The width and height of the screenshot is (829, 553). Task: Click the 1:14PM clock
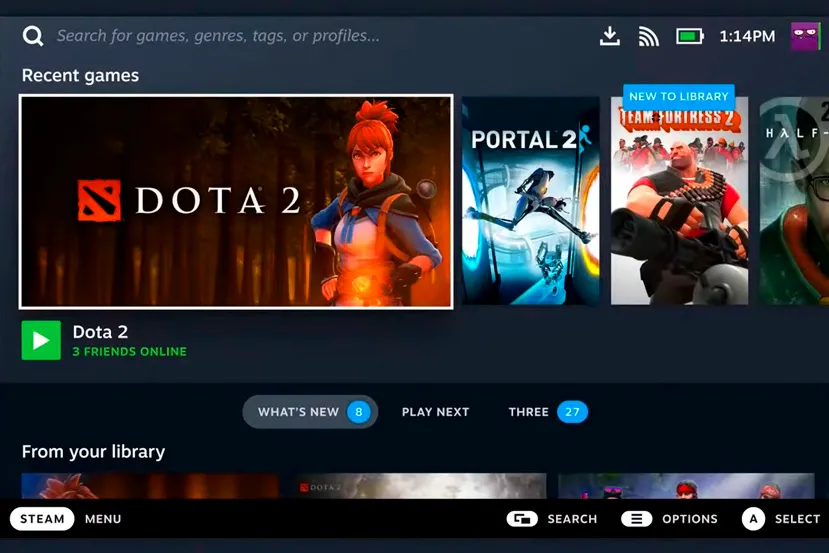[747, 36]
